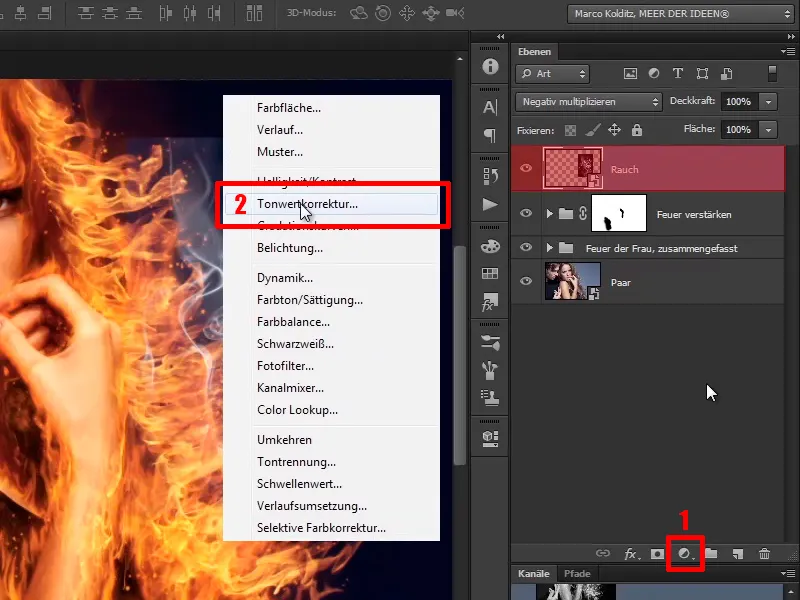Open the Art filter type dropdown
Image resolution: width=800 pixels, height=600 pixels.
[x=553, y=74]
